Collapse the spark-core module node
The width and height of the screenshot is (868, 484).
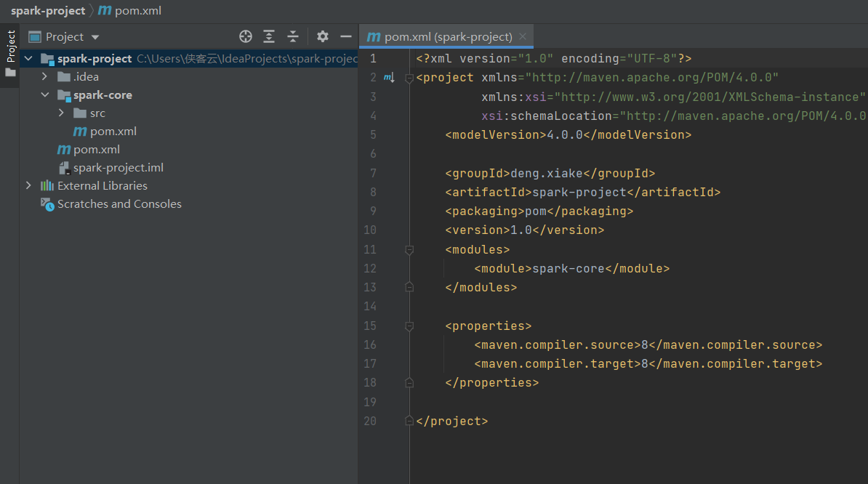[x=45, y=94]
